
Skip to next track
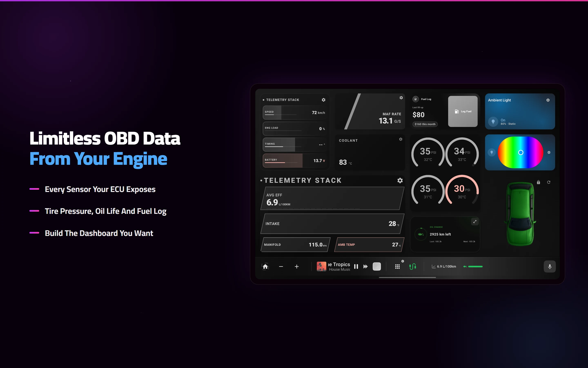coord(365,267)
